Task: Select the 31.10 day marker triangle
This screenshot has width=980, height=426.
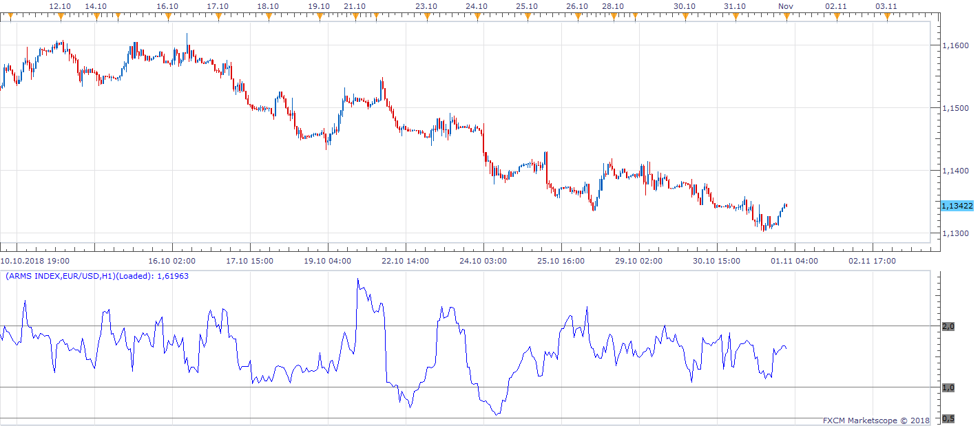Action: 735,17
